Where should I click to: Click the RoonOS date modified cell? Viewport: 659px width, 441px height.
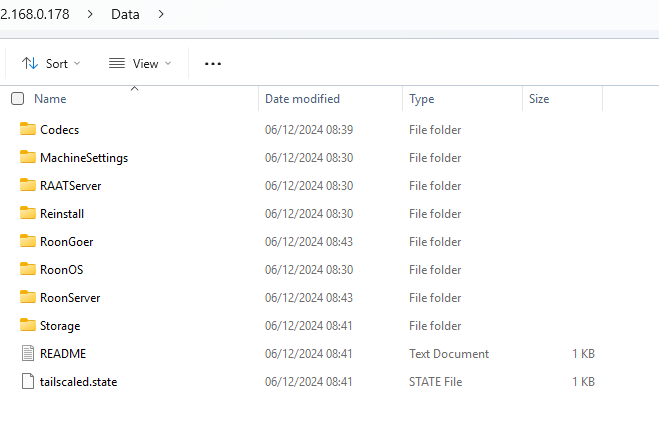[x=309, y=269]
